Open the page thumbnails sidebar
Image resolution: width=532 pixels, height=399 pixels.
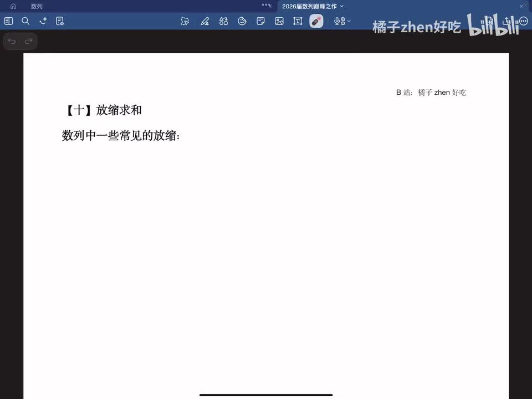[x=8, y=21]
